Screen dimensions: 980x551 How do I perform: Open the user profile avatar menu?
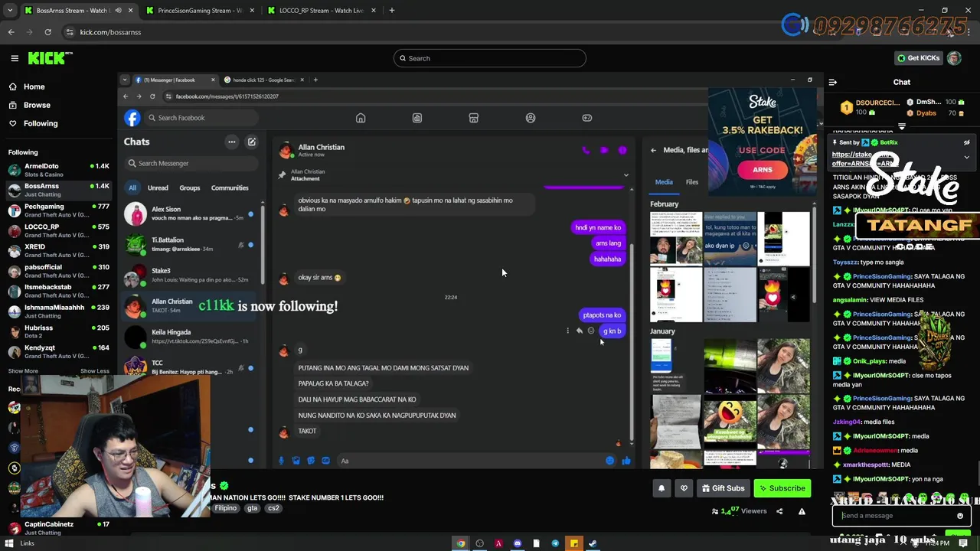point(954,58)
